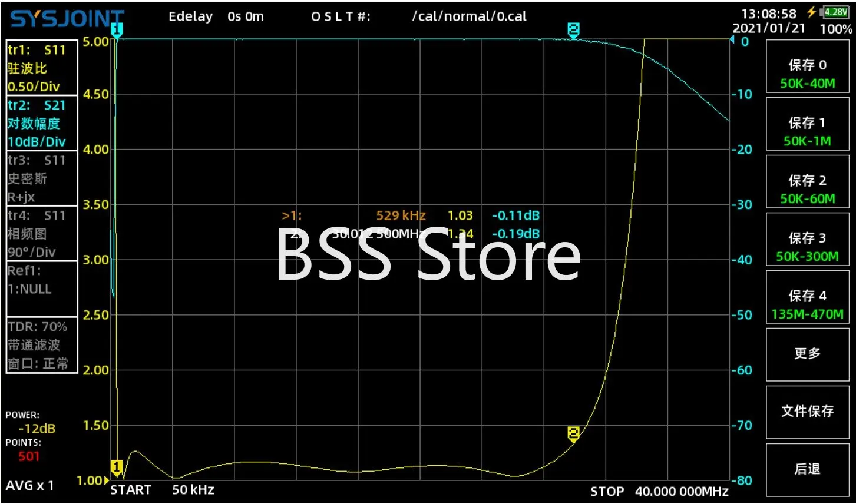Click the POWER -12dB setting
The height and width of the screenshot is (504, 856).
click(x=31, y=422)
